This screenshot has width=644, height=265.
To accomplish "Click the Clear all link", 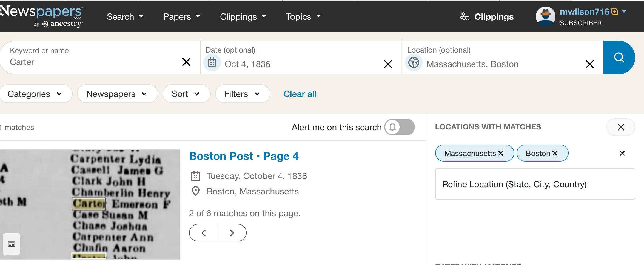I will tap(300, 94).
